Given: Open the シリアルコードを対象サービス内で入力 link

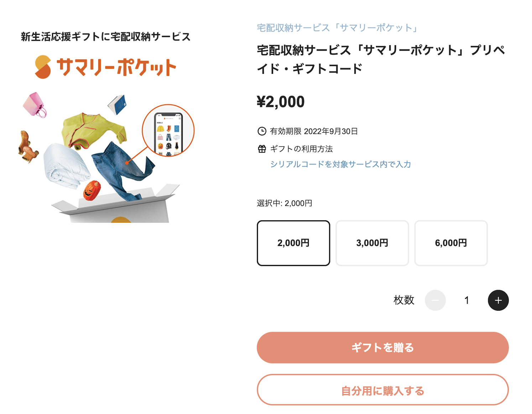Looking at the screenshot, I should point(340,164).
